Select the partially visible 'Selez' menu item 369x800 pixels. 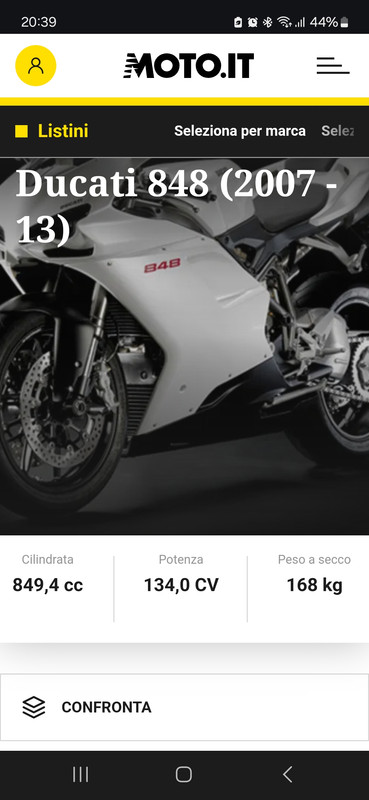coord(337,131)
